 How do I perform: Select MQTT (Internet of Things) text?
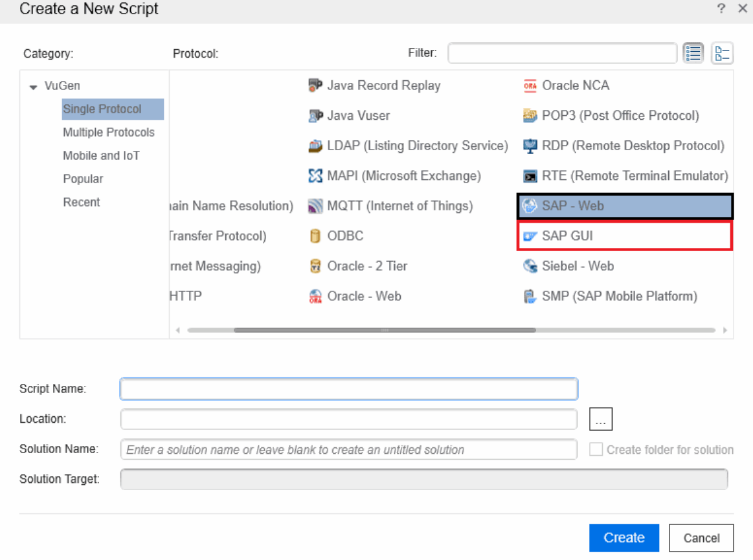tap(400, 206)
